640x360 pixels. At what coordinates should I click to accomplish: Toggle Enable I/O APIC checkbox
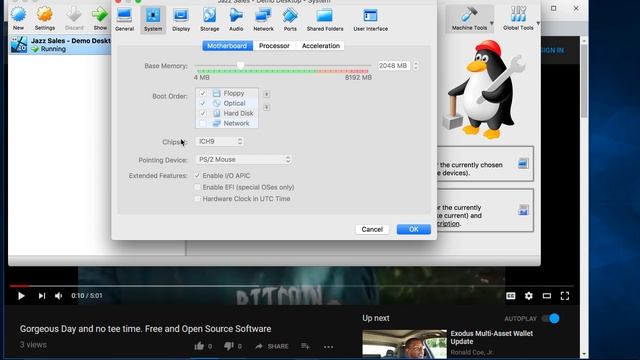click(x=198, y=176)
